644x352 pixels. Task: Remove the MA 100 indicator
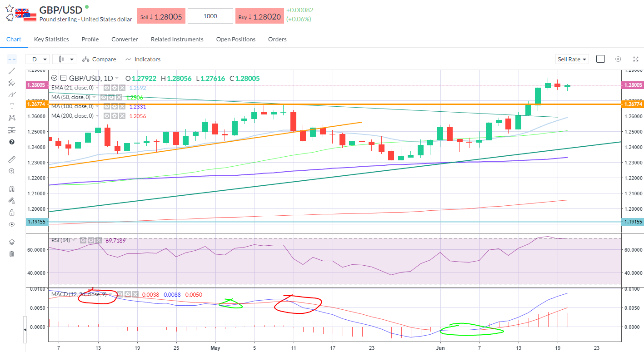122,106
